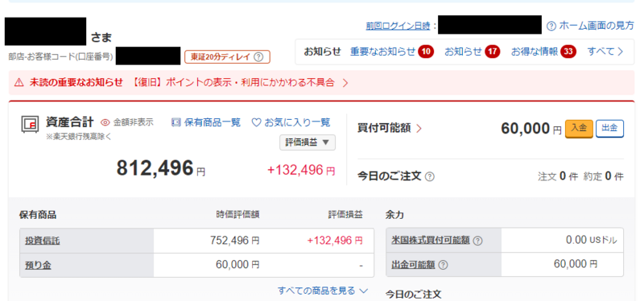Open 預り金 link in holdings table

coord(38,266)
